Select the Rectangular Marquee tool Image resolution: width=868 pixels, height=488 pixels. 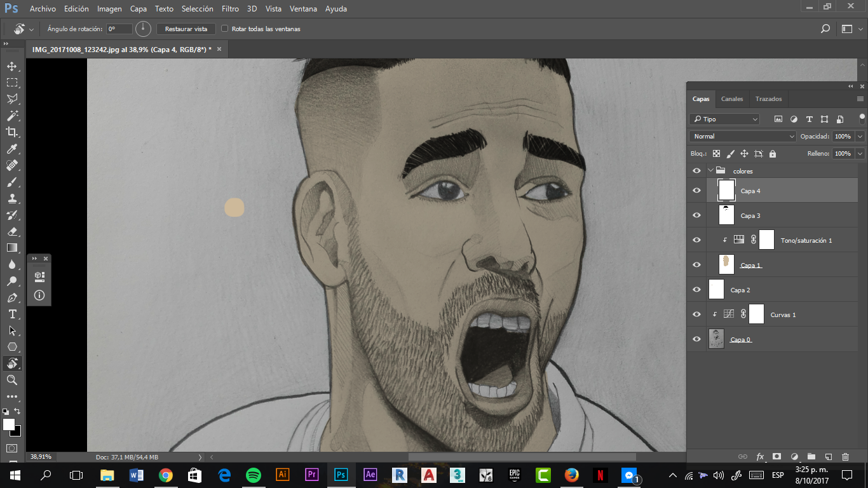click(x=12, y=83)
